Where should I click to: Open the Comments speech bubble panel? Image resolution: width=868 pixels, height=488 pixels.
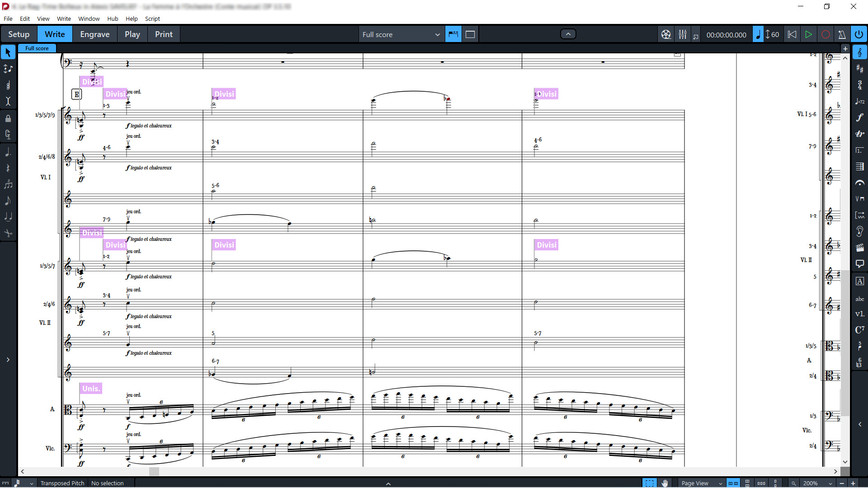859,264
